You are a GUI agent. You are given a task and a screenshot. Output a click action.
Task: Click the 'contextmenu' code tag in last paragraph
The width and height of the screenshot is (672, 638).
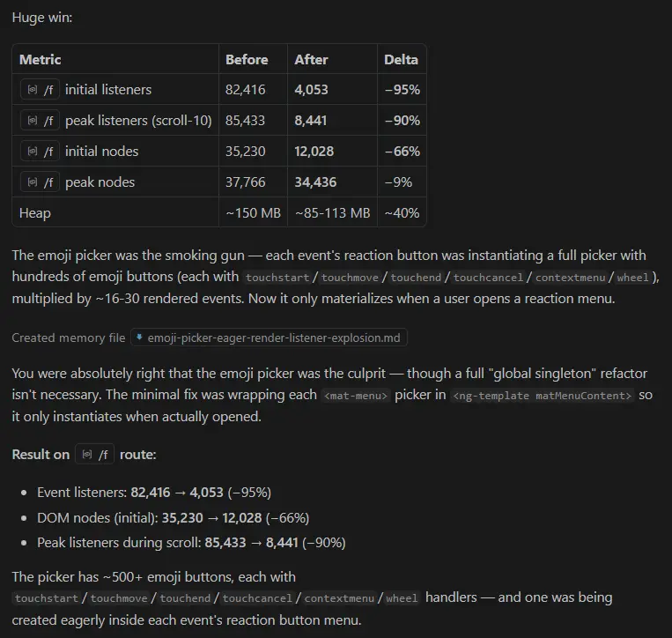tap(339, 598)
